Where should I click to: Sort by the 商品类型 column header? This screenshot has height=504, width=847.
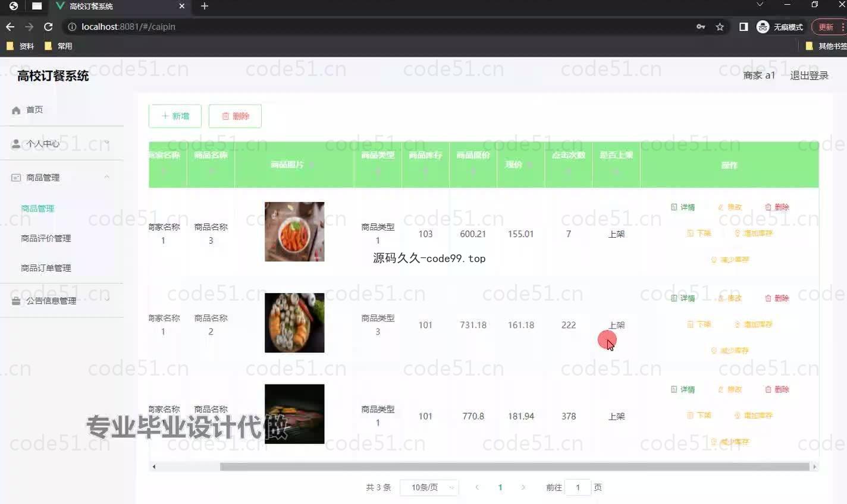pos(378,164)
